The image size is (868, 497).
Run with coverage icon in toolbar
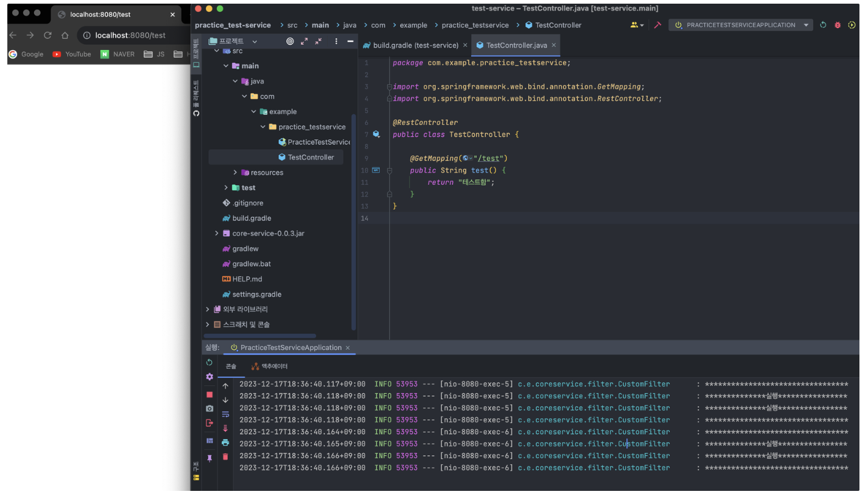(852, 25)
